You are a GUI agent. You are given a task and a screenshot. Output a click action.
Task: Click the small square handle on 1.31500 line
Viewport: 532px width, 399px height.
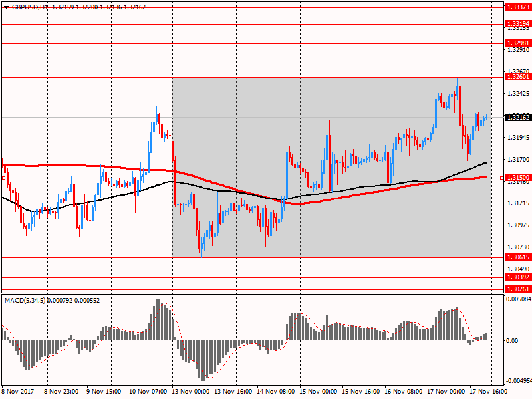click(502, 178)
